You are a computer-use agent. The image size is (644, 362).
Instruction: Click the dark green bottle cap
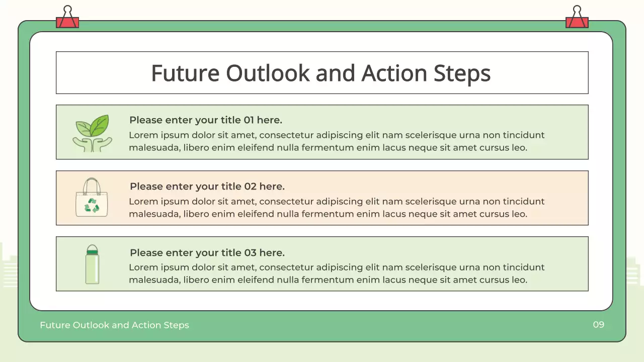(x=92, y=249)
